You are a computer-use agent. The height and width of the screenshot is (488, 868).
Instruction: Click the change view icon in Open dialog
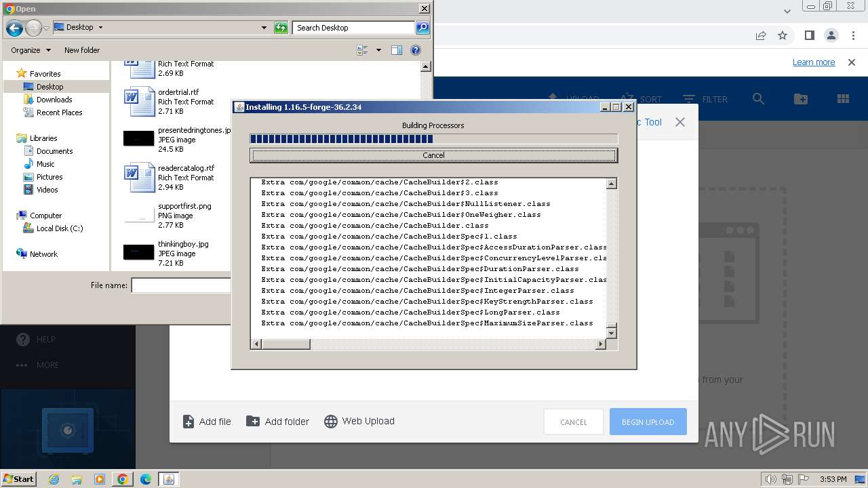pos(362,50)
